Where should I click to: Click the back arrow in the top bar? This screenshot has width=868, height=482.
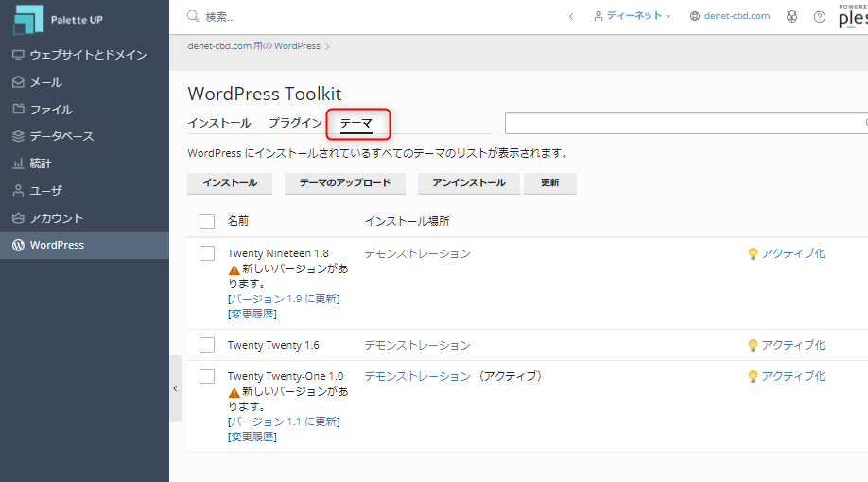[x=571, y=17]
